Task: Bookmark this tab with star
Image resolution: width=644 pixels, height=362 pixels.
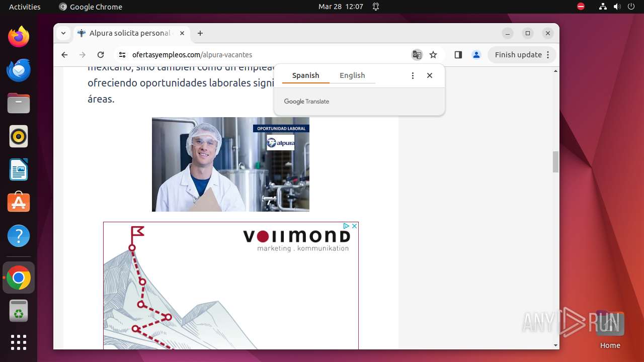Action: (x=433, y=55)
